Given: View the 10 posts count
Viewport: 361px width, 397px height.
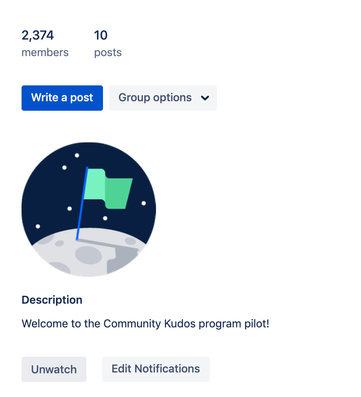Looking at the screenshot, I should pos(101,35).
